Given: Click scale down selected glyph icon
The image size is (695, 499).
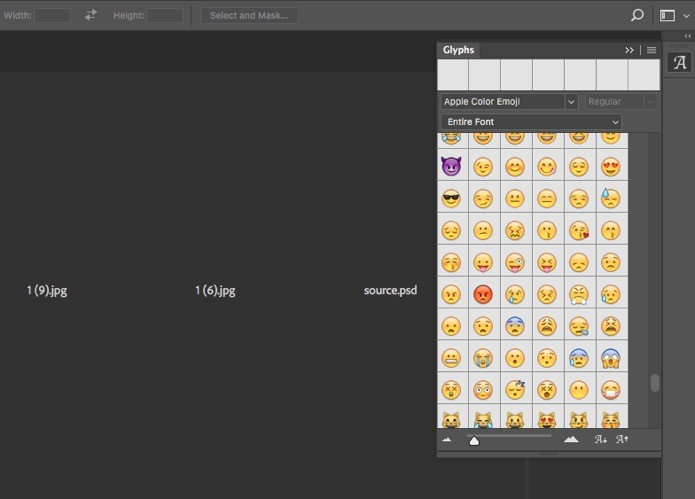Looking at the screenshot, I should (601, 439).
